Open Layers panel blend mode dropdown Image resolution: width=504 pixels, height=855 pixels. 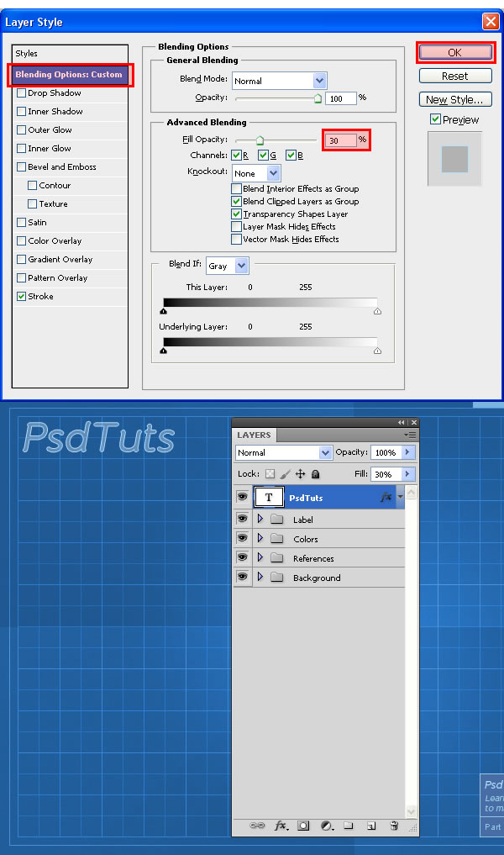325,452
